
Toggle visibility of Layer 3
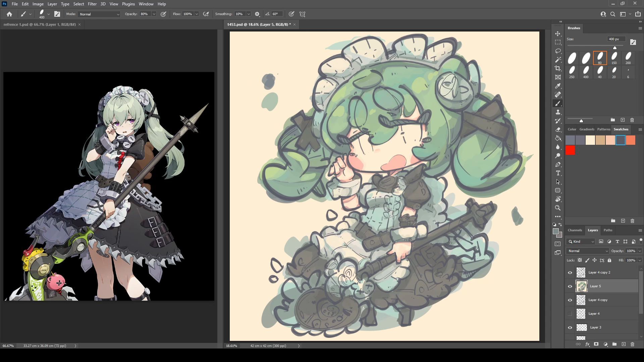pos(570,327)
